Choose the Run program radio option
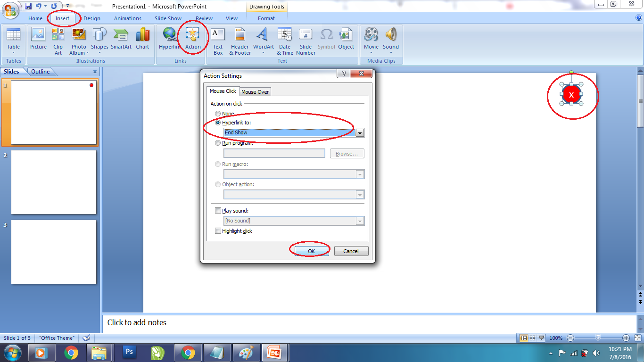Image resolution: width=644 pixels, height=362 pixels. (x=218, y=143)
